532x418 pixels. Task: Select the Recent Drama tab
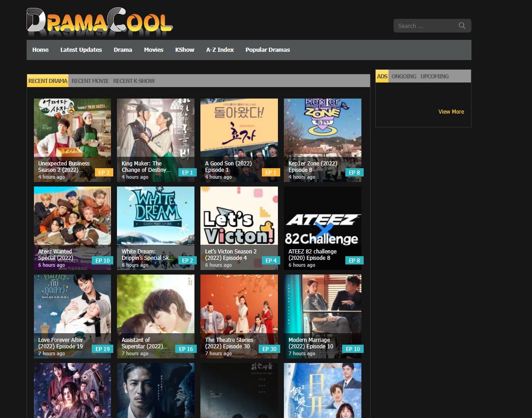pos(48,81)
